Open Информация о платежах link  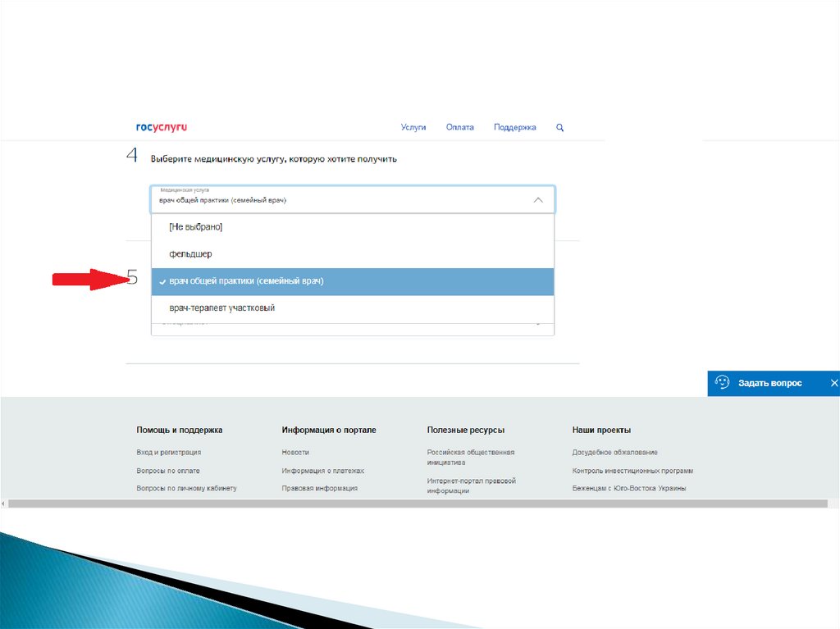(x=322, y=471)
